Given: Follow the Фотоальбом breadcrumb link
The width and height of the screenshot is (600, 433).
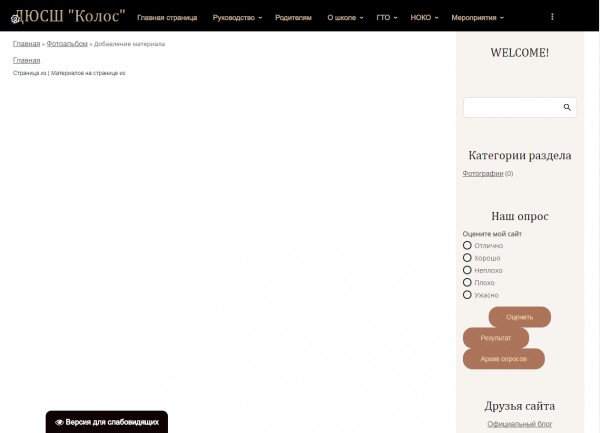Looking at the screenshot, I should [67, 44].
